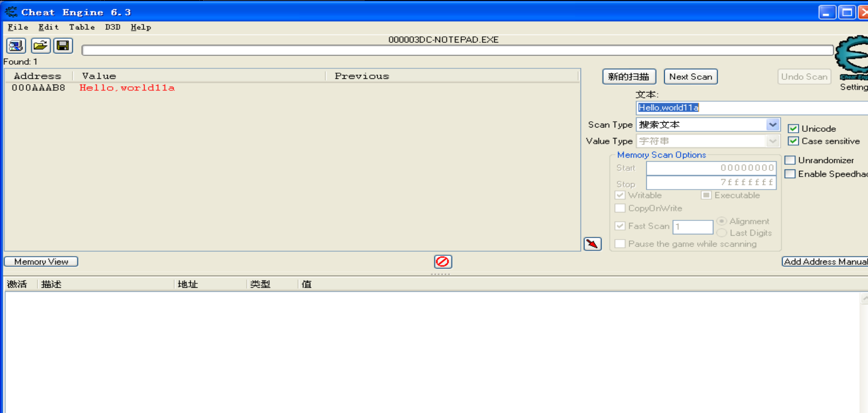Click the red arrow add-address icon
Screen dimensions: 868x413
592,244
